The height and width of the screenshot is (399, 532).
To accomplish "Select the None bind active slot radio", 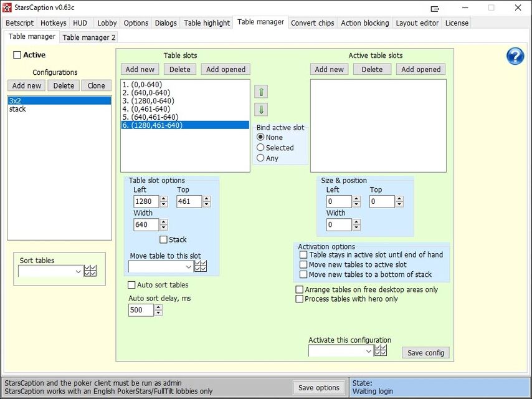I will (260, 137).
